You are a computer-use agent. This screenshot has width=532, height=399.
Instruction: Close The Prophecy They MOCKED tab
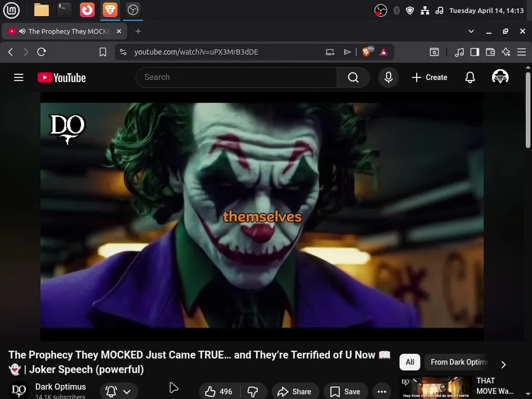119,31
